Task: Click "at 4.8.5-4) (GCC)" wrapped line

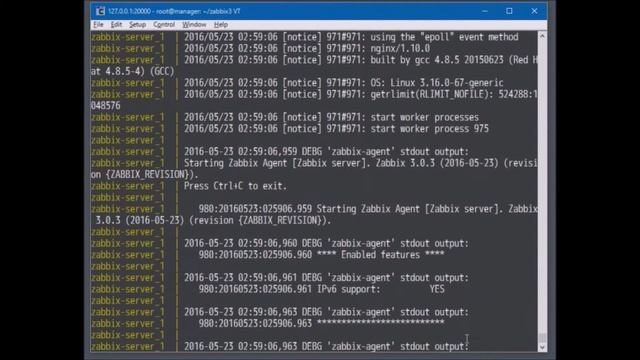Action: coord(132,71)
